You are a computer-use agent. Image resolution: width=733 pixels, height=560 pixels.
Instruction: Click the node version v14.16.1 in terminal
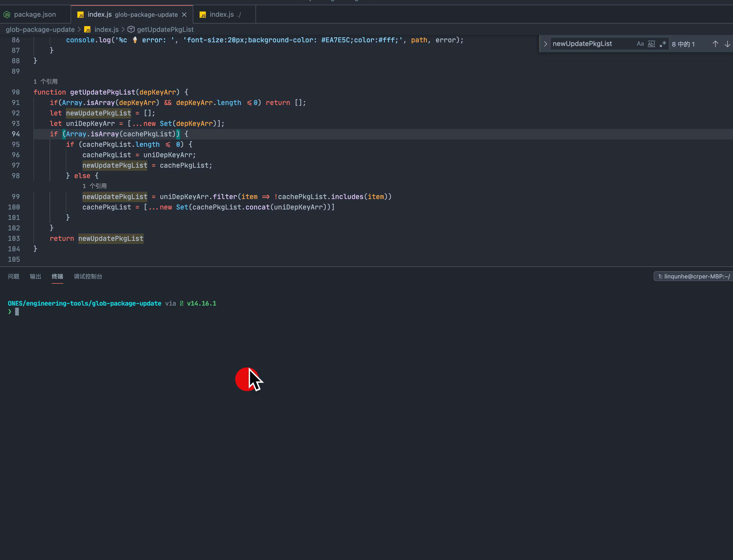pos(201,303)
